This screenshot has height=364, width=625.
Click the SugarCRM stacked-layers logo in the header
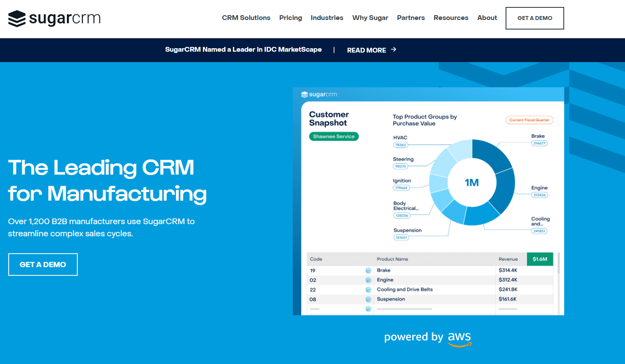pyautogui.click(x=17, y=18)
